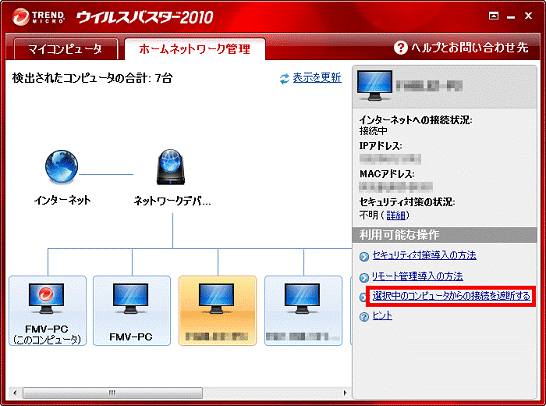
Task: Click arrow icon beside リモート管理導入の方法
Action: (x=364, y=278)
